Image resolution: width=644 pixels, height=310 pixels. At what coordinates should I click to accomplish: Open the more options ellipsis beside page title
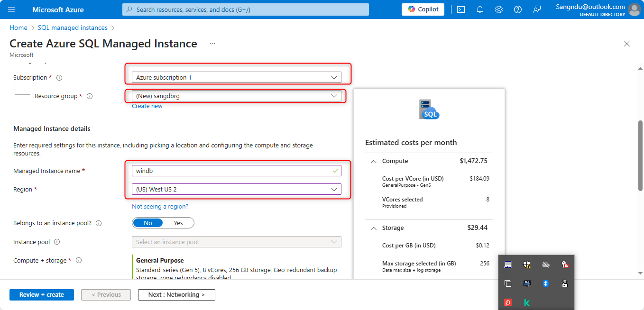tap(212, 44)
